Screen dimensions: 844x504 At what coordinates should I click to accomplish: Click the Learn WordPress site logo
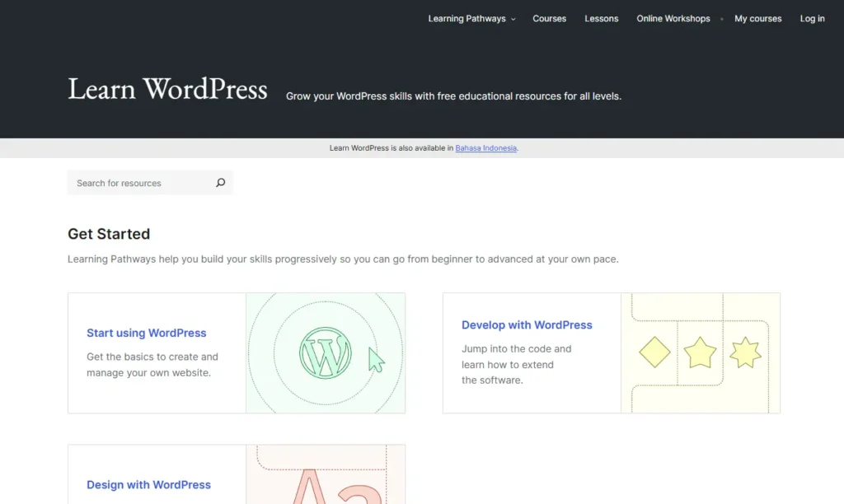pos(167,89)
